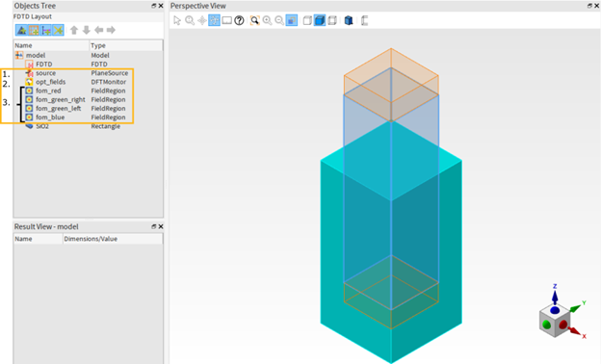Click the right arrow in Objects Tree toolbar
This screenshot has height=364, width=601.
[x=111, y=30]
